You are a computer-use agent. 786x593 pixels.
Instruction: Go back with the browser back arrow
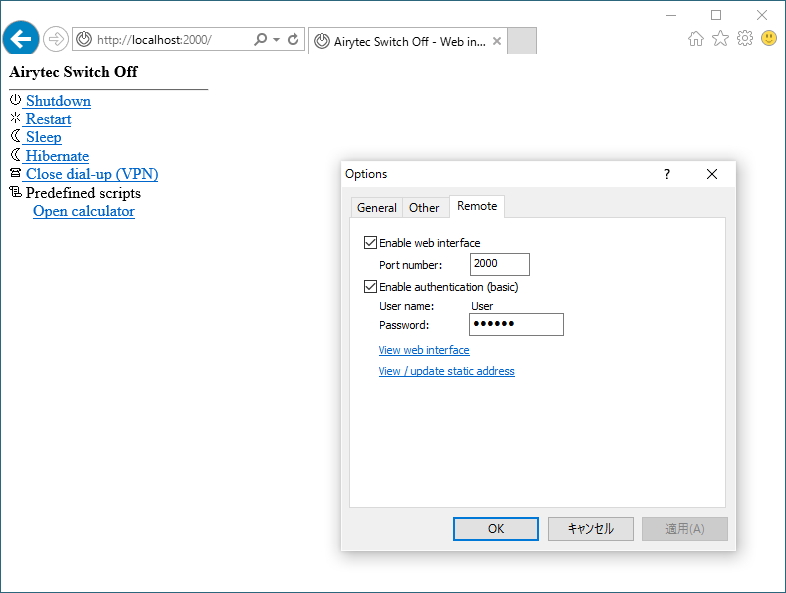[x=21, y=39]
